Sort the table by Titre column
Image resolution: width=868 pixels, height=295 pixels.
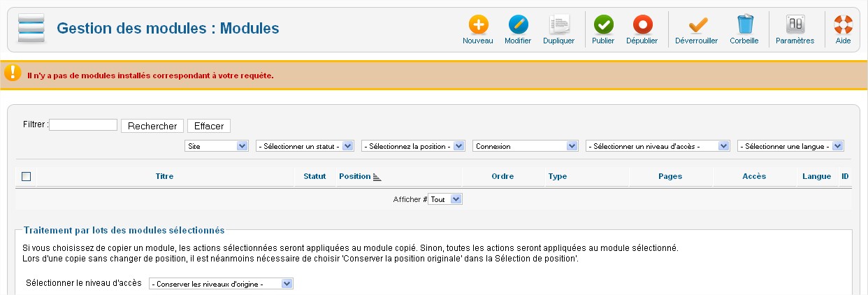click(x=164, y=176)
